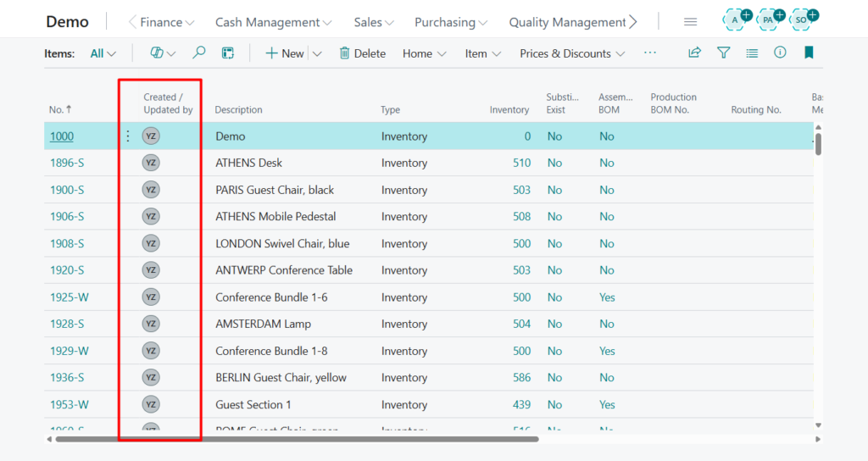Screen dimensions: 868x461
Task: Click the trash icon for Delete
Action: 344,53
